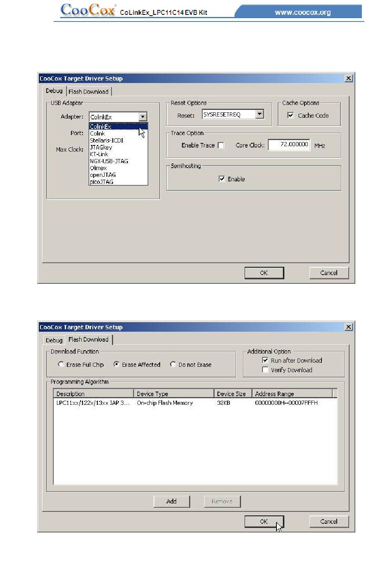The height and width of the screenshot is (582, 392).
Task: Click Cancel in the Debug dialog
Action: coord(329,273)
